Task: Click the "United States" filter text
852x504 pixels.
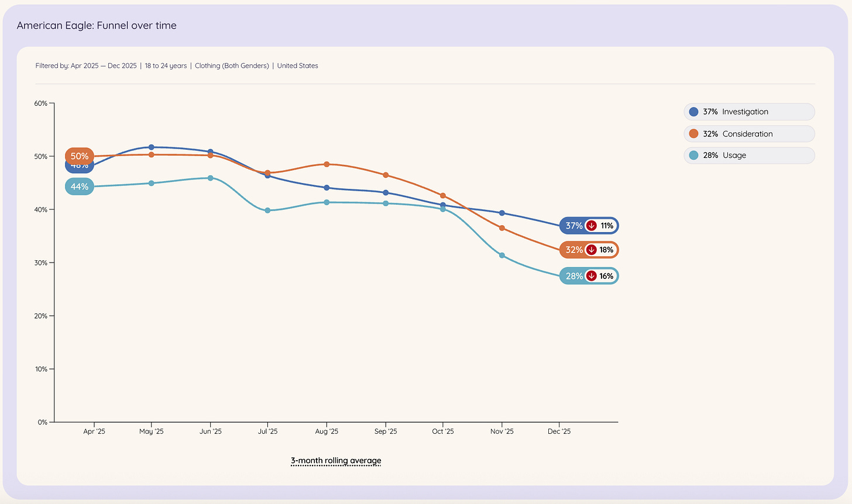Action: coord(298,65)
